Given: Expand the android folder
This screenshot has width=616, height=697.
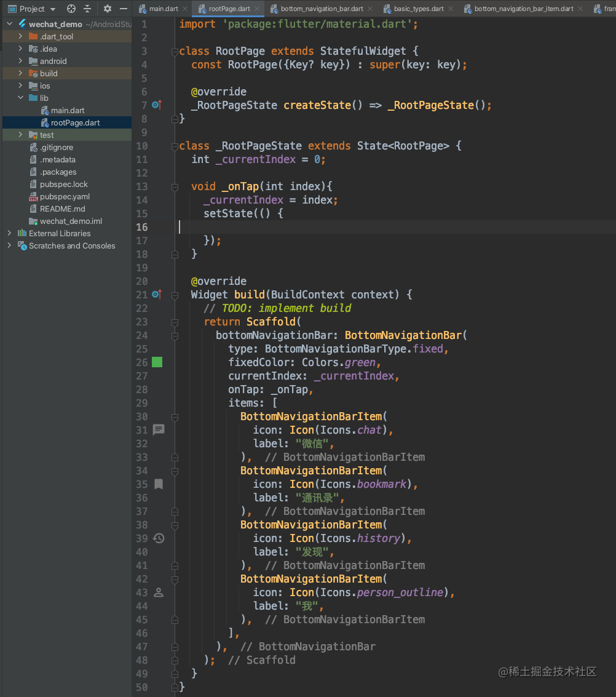Looking at the screenshot, I should pyautogui.click(x=20, y=61).
